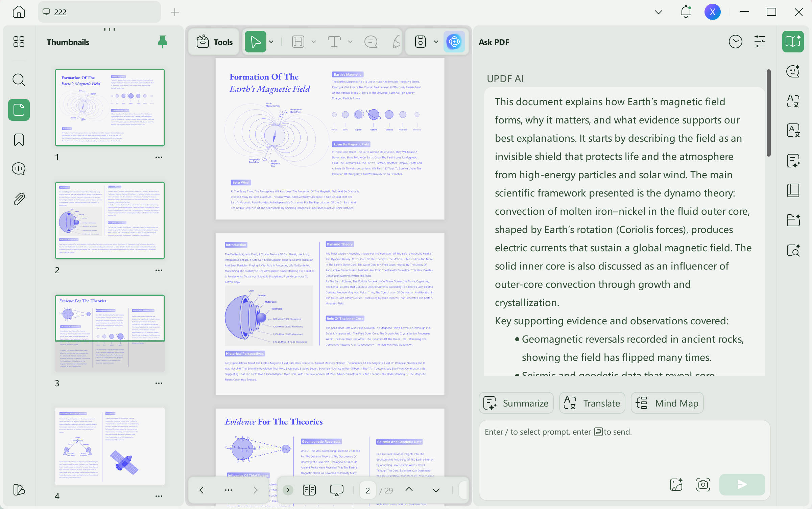Expand the select tool dropdown arrow
The image size is (812, 509).
tap(271, 42)
